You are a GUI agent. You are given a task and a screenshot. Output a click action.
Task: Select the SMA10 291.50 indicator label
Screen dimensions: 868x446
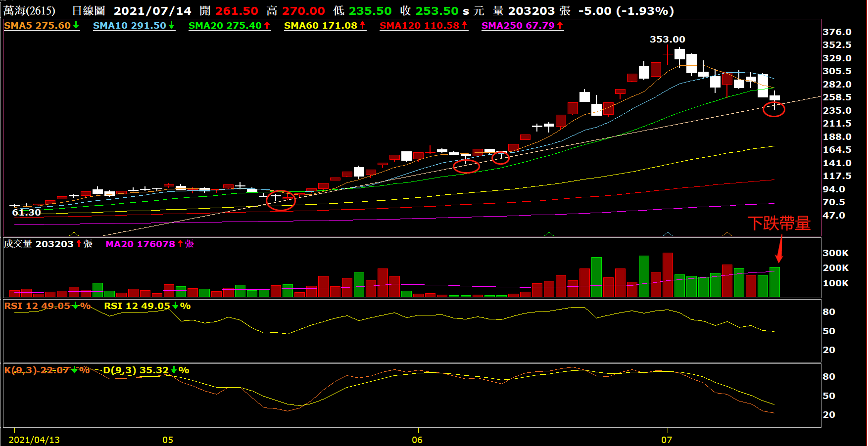(130, 25)
